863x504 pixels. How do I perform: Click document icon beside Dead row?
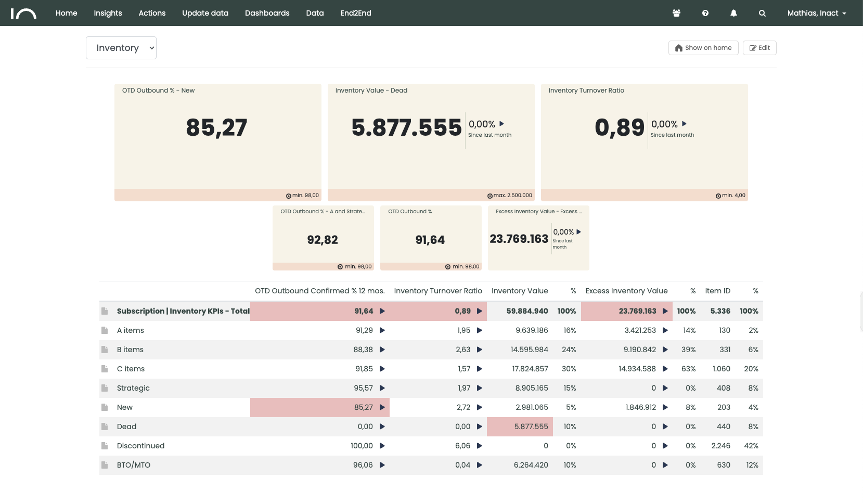(x=105, y=427)
